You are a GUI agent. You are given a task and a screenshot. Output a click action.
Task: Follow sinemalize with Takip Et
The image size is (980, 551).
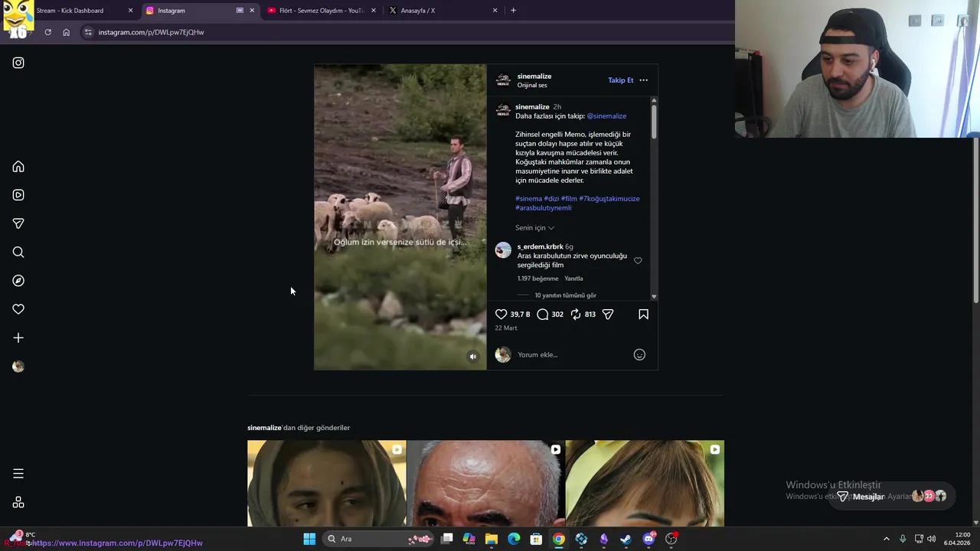pos(621,80)
